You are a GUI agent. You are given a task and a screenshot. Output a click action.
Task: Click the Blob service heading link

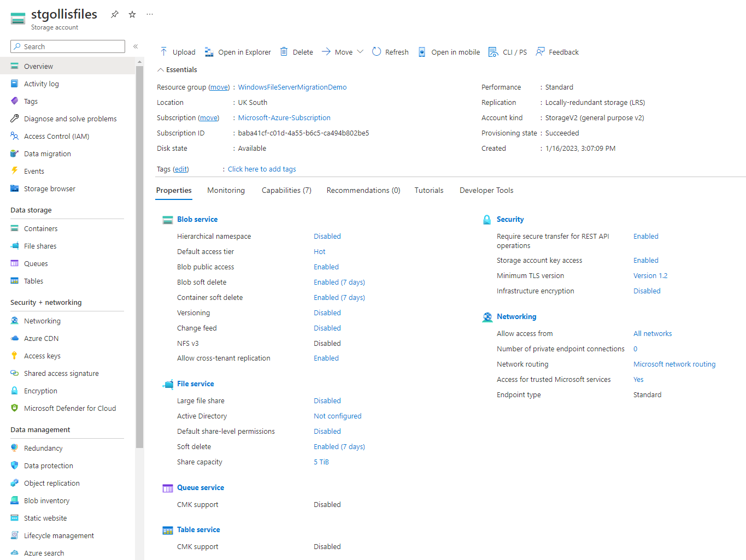click(x=197, y=219)
